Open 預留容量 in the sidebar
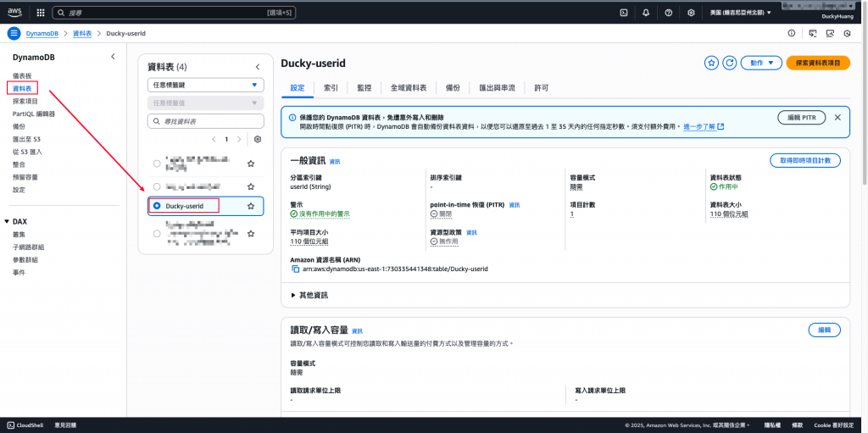The height and width of the screenshot is (433, 868). point(25,177)
